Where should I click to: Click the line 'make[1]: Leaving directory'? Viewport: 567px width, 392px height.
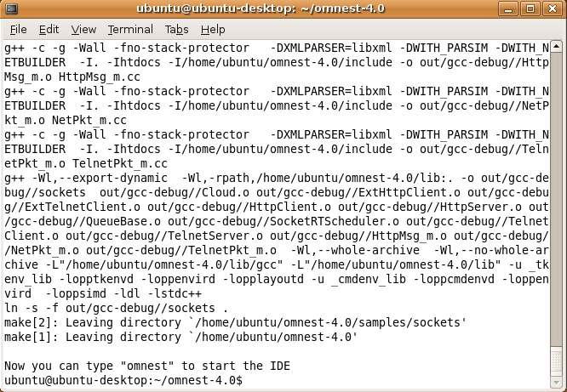pos(180,337)
